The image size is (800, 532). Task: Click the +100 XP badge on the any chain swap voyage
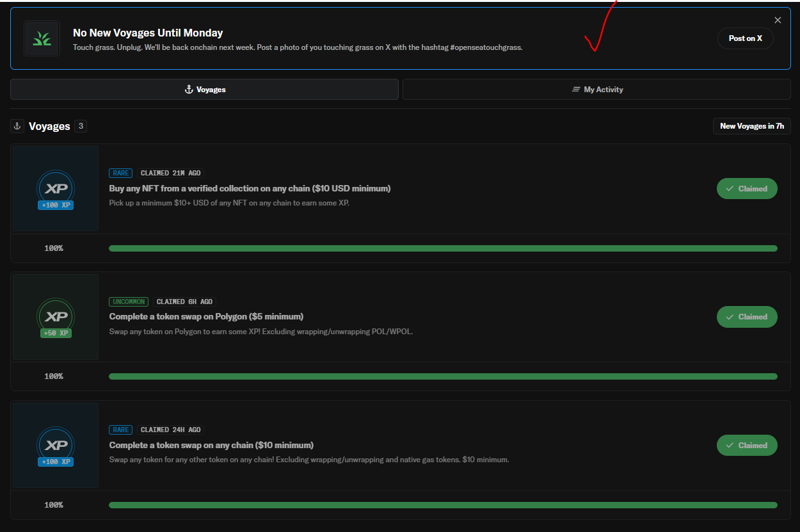(56, 462)
